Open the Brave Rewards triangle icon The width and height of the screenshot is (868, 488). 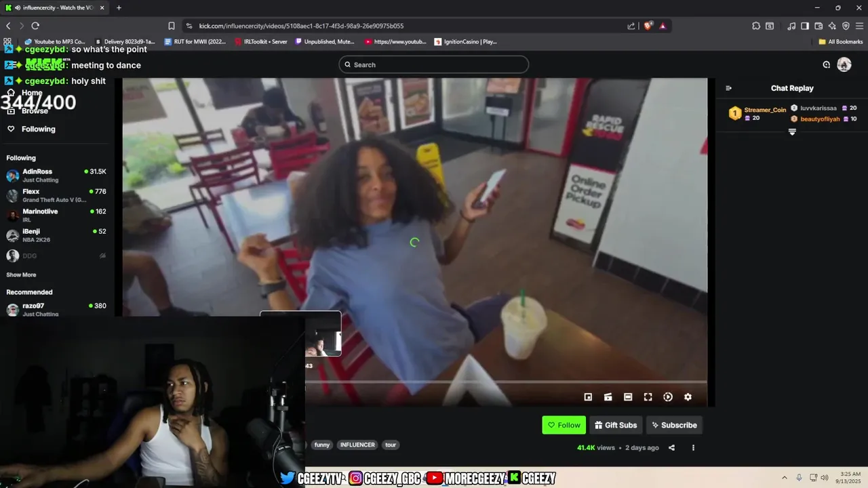pos(663,26)
